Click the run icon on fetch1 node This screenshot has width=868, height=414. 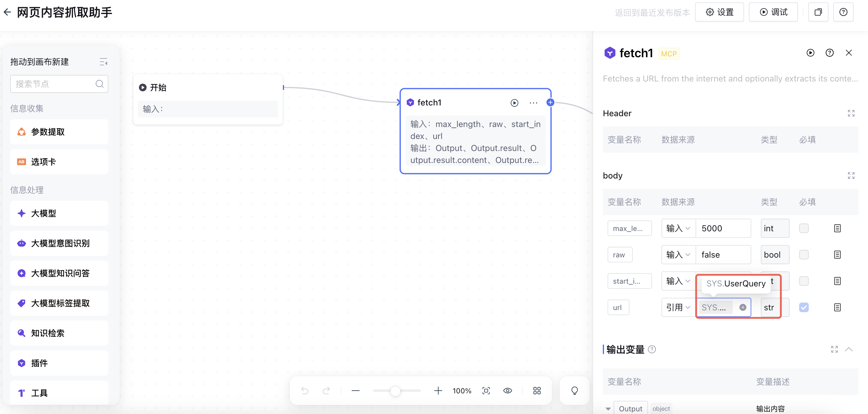click(x=514, y=103)
